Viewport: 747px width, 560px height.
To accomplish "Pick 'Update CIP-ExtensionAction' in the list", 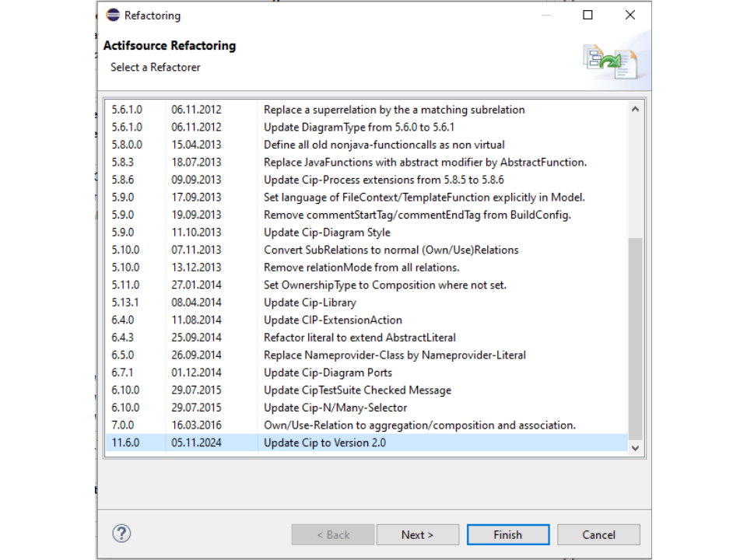I will pos(332,320).
